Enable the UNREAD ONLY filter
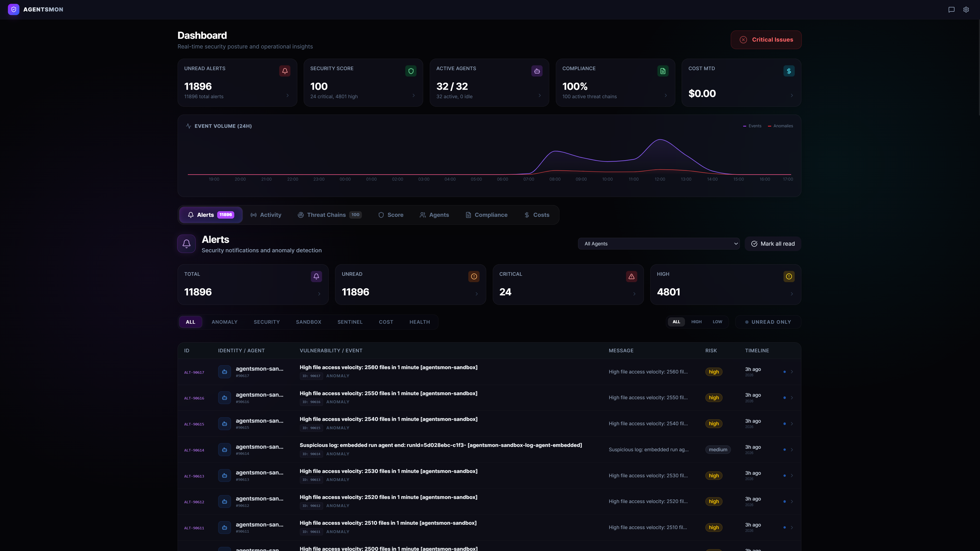Screen dimensions: 980x551 click(x=768, y=322)
